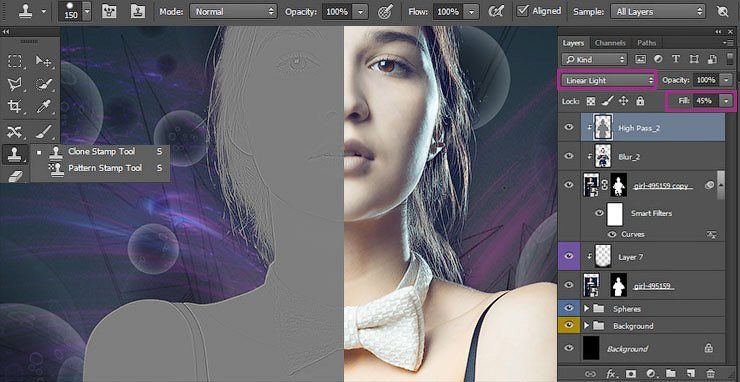Hide the Blur_2 layer
This screenshot has height=382, width=740.
pyautogui.click(x=569, y=156)
